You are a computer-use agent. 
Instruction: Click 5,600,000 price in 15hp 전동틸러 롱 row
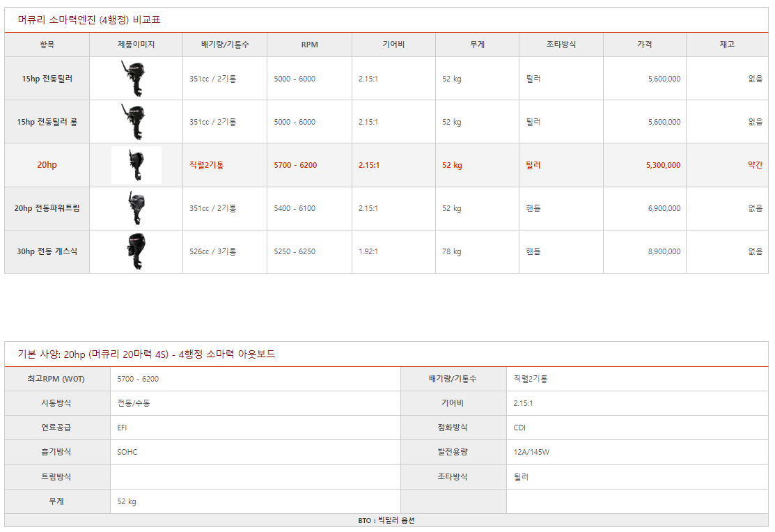click(664, 122)
